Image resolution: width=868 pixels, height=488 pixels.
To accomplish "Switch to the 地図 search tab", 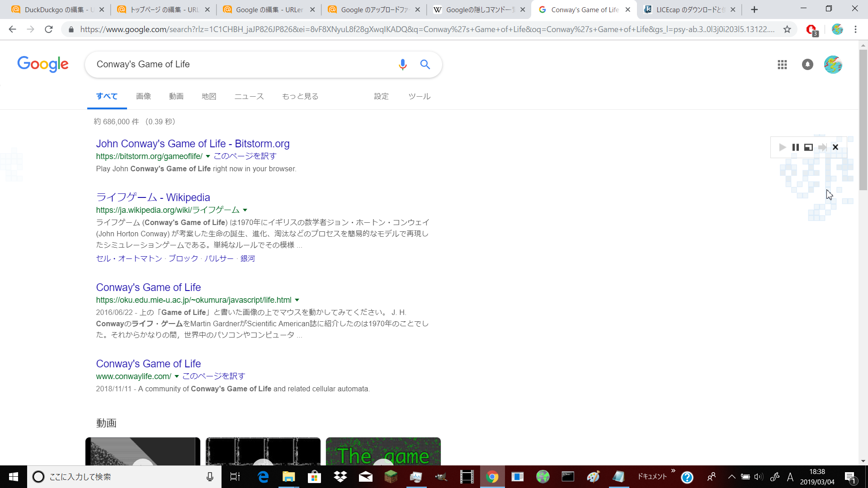I will 209,96.
